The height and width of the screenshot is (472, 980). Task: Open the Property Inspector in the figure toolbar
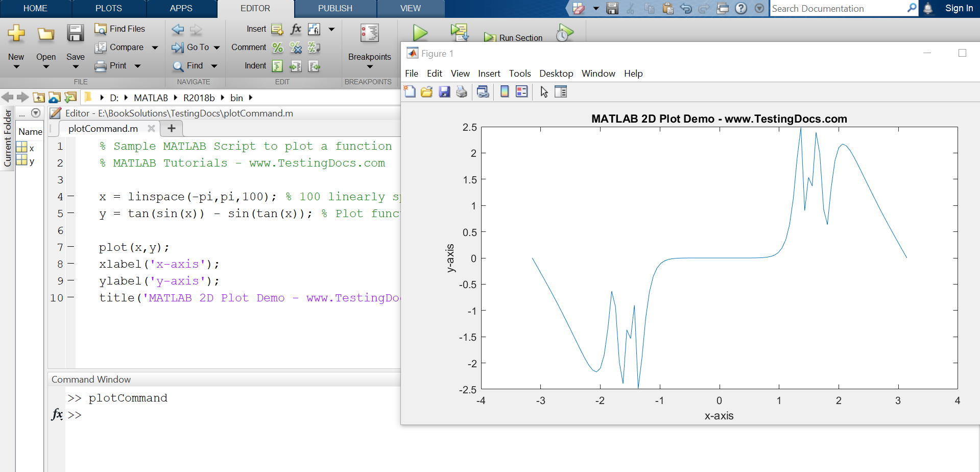(x=561, y=92)
